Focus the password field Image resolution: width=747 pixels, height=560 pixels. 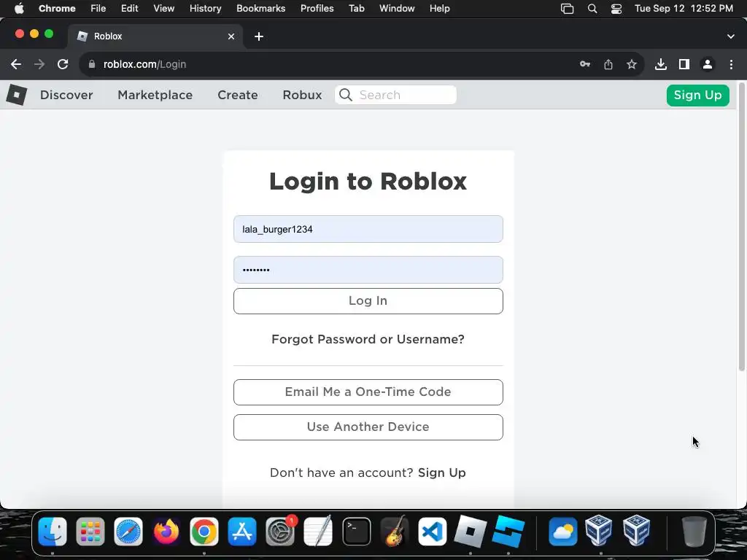click(x=368, y=270)
